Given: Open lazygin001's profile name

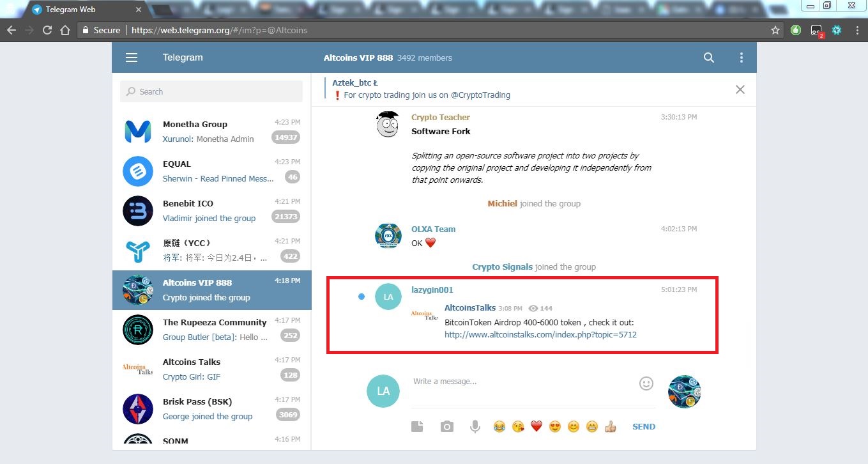Looking at the screenshot, I should [432, 290].
